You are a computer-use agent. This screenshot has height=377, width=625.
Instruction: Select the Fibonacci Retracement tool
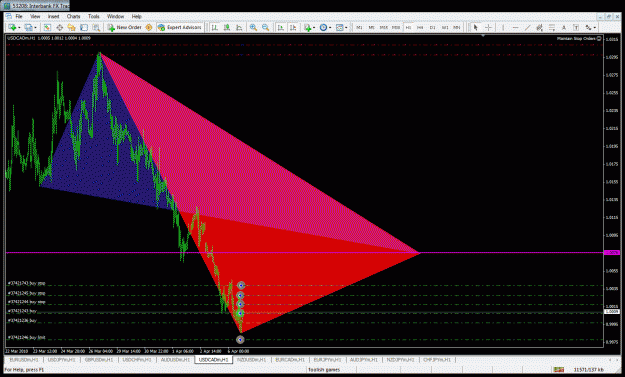pyautogui.click(x=552, y=27)
